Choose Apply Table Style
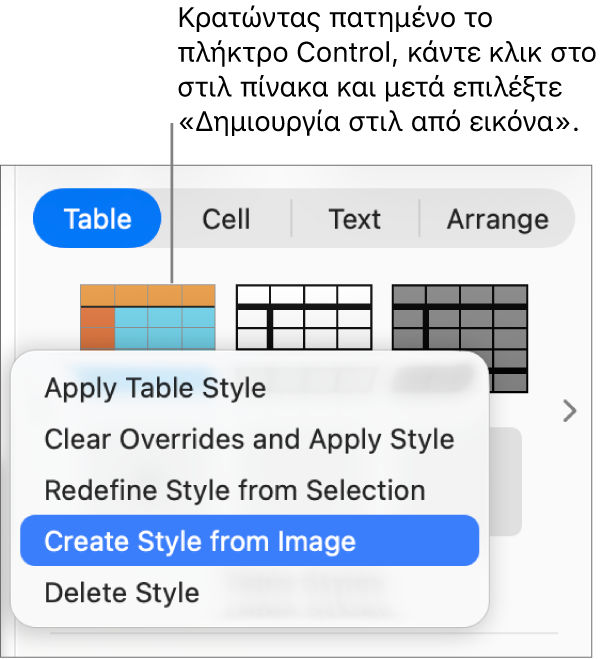 pos(155,388)
